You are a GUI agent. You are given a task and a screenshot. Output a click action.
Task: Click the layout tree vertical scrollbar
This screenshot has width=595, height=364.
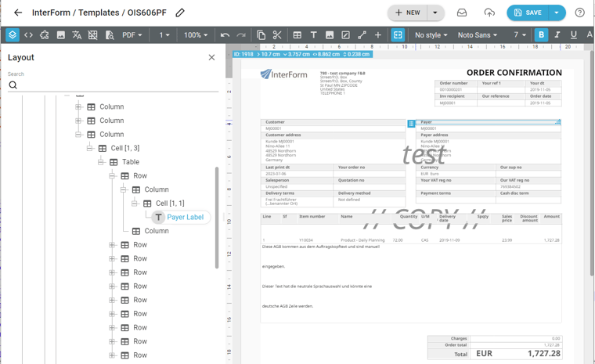point(217,218)
